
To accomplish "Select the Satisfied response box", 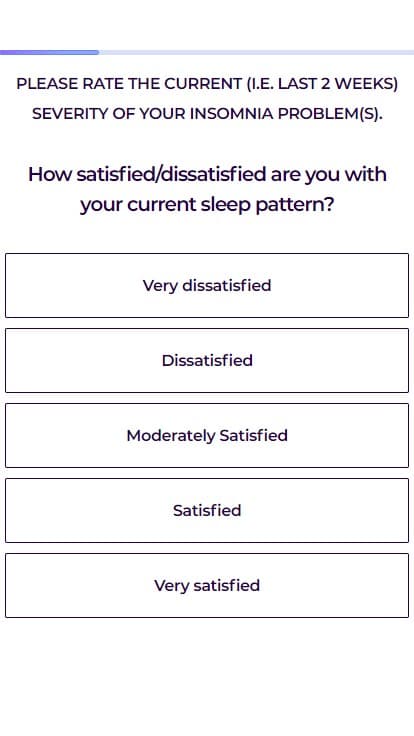I will point(207,510).
